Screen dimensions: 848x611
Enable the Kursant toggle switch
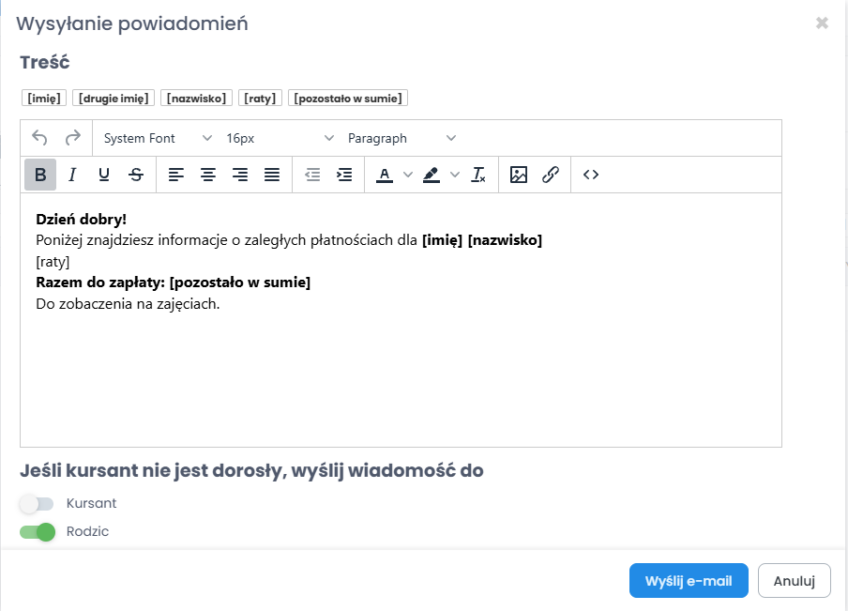click(37, 504)
